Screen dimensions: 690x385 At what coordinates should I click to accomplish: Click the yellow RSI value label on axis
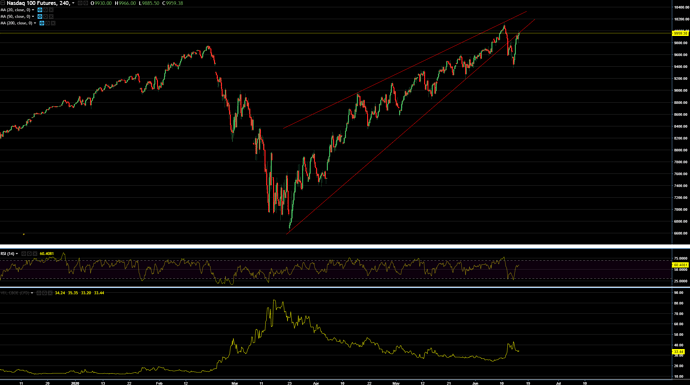(x=680, y=265)
